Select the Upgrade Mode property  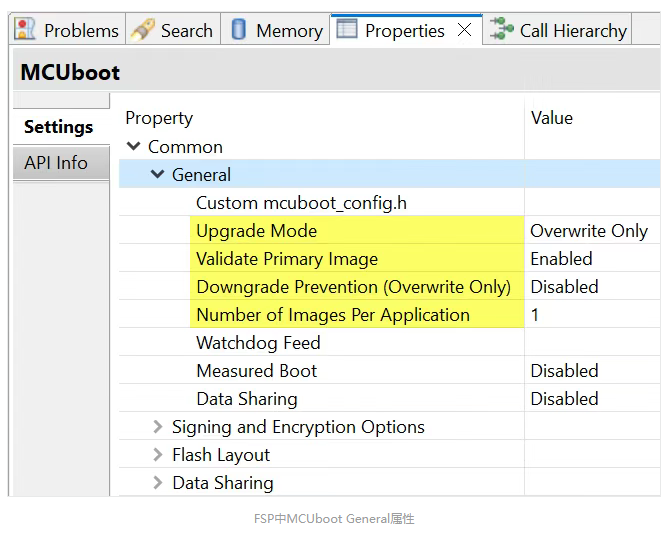[256, 231]
